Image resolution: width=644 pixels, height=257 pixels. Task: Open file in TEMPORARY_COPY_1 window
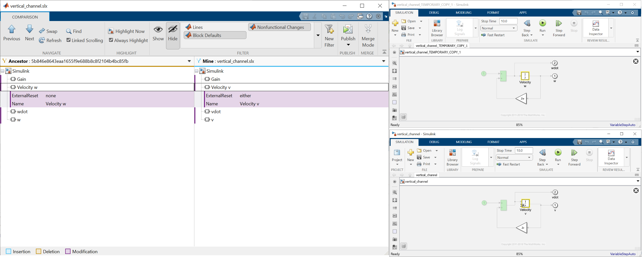pos(409,21)
